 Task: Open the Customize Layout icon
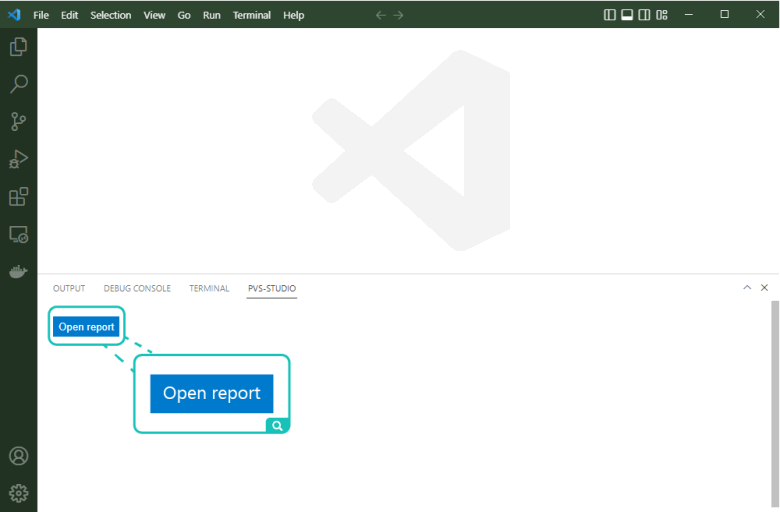click(662, 15)
